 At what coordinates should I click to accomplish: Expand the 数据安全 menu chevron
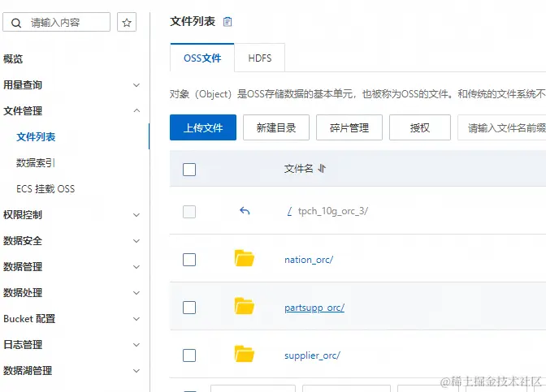pos(136,241)
